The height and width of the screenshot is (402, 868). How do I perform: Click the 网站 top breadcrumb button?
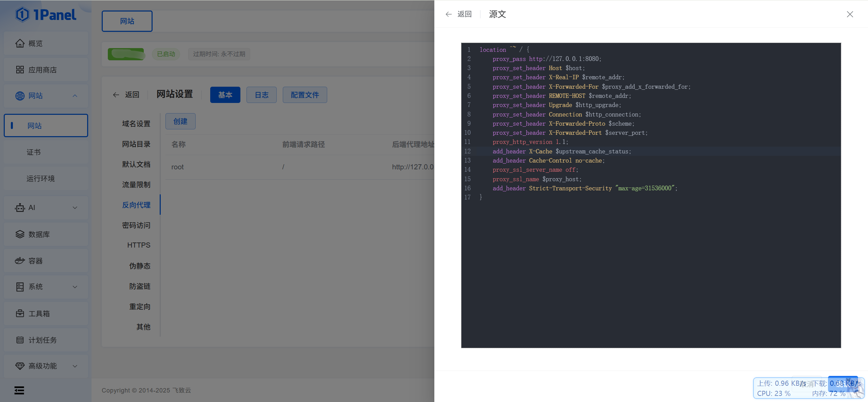pyautogui.click(x=127, y=21)
